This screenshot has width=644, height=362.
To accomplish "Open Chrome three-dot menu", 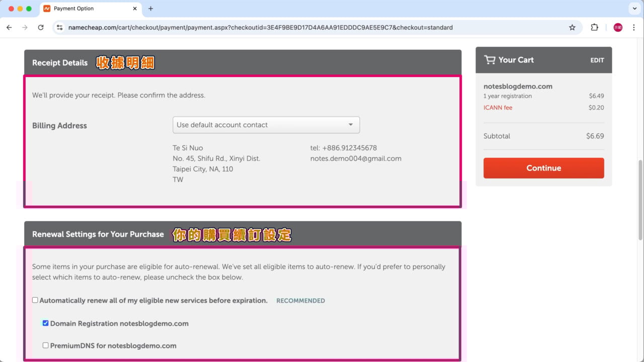I will [x=633, y=28].
